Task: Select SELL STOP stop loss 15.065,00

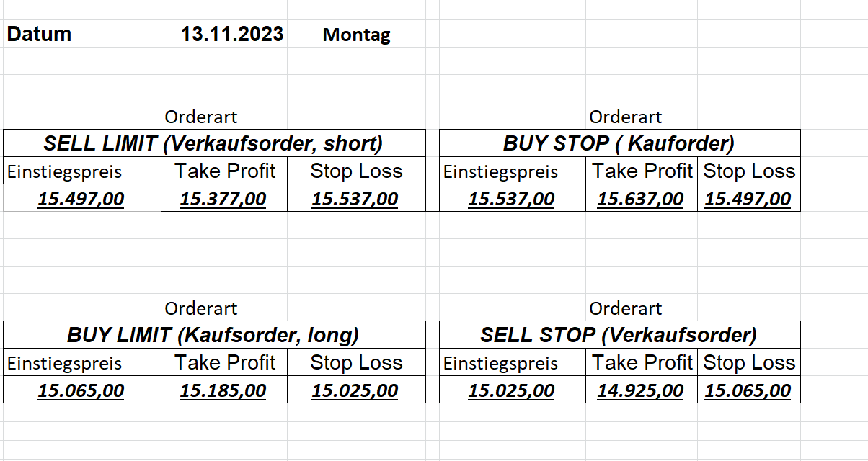Action: pyautogui.click(x=748, y=391)
